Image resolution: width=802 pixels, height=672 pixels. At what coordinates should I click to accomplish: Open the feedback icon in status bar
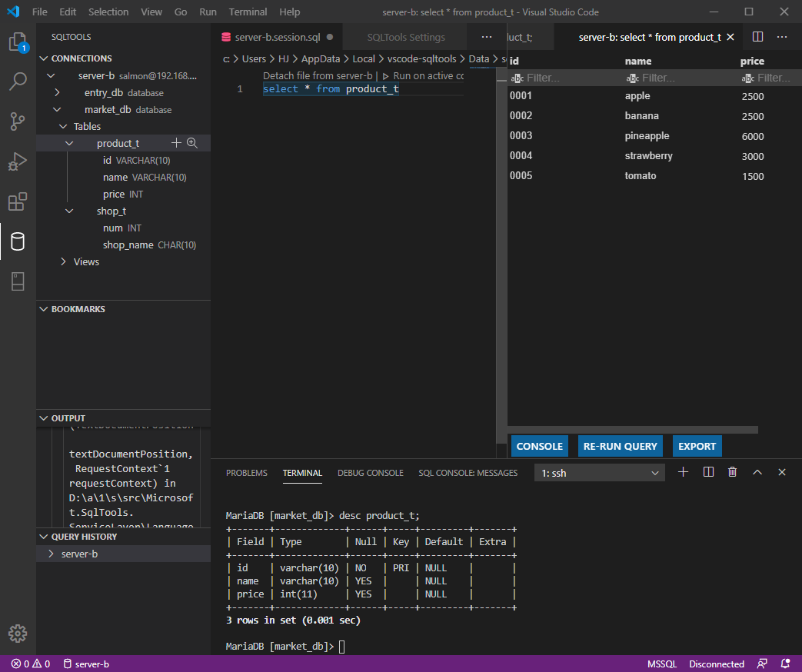762,664
